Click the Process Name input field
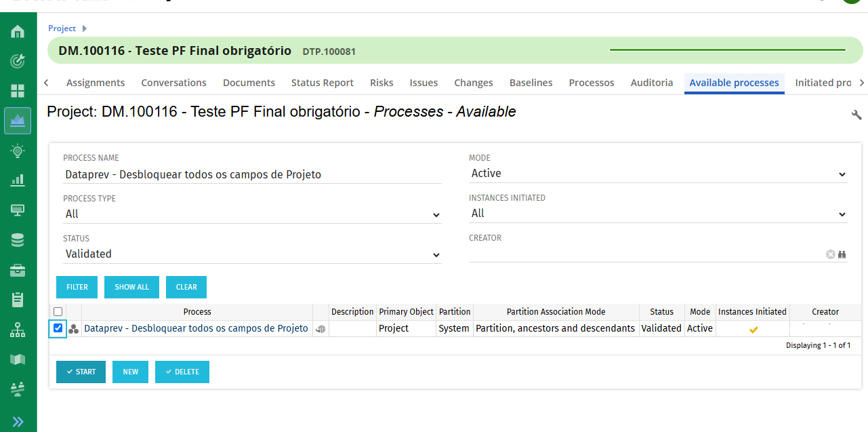The image size is (868, 432). tap(251, 174)
